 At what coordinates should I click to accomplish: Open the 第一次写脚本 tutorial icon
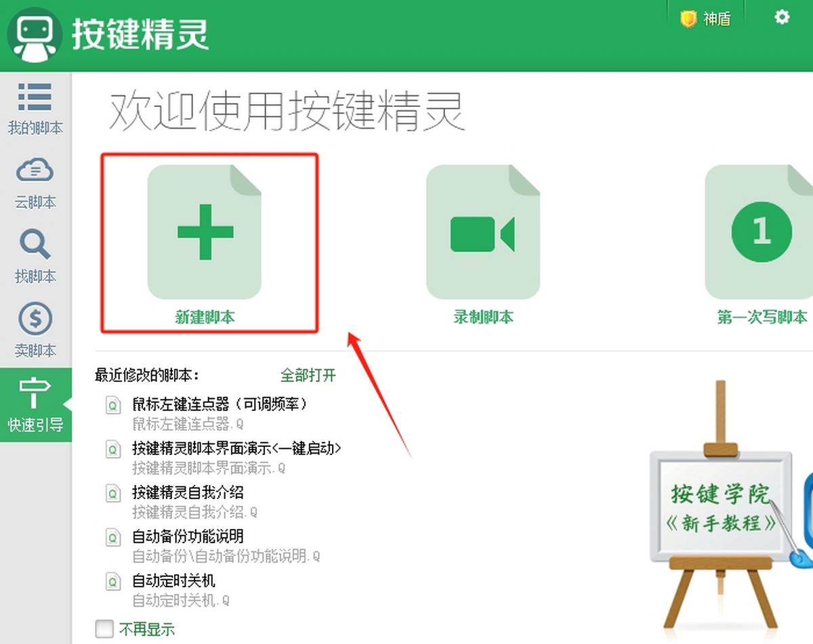pyautogui.click(x=760, y=232)
